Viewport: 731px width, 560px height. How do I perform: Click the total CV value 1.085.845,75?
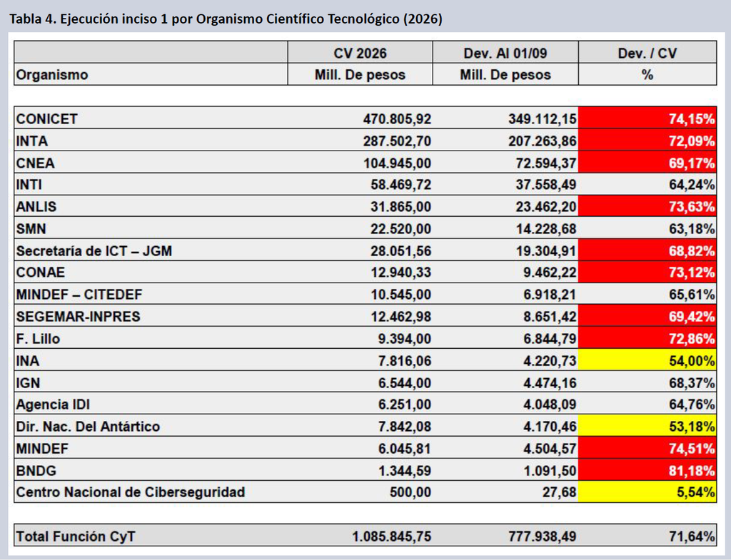click(392, 536)
